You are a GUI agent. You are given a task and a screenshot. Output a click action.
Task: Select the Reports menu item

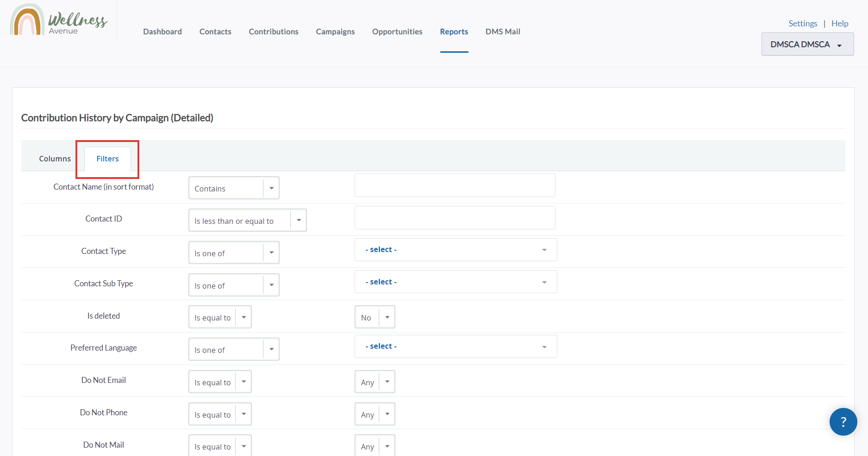click(x=454, y=31)
